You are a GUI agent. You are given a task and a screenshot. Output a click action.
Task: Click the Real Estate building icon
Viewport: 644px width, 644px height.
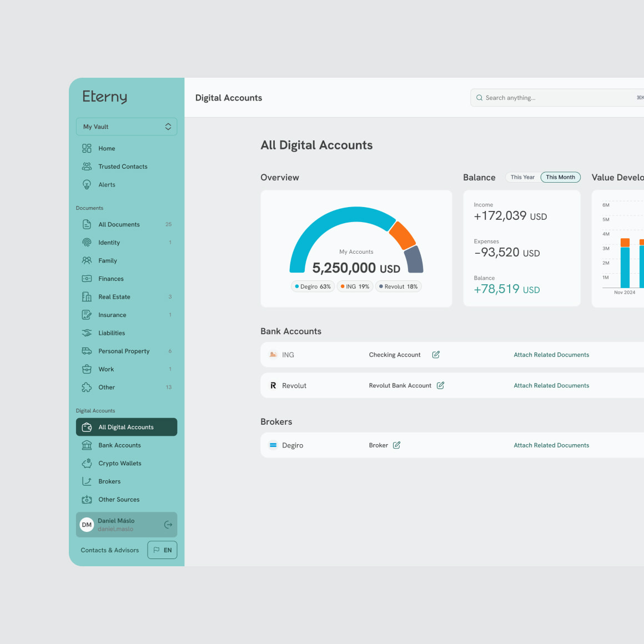[87, 296]
